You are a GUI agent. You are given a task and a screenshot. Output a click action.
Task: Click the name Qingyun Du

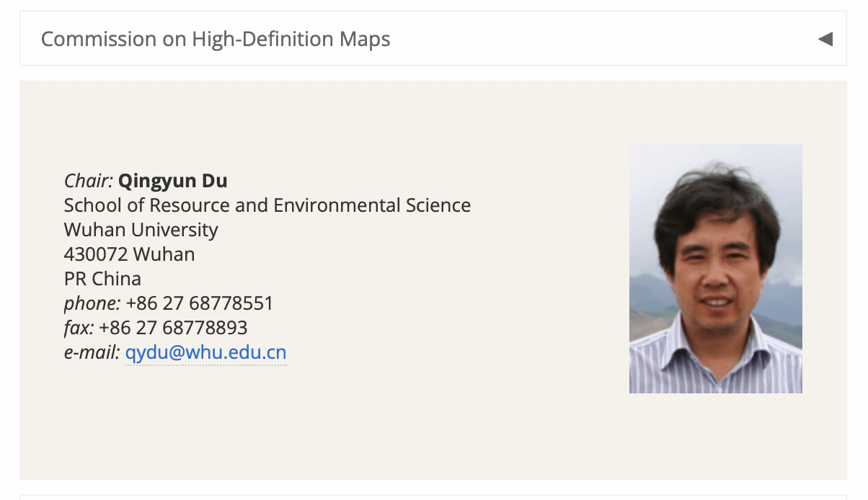point(172,181)
